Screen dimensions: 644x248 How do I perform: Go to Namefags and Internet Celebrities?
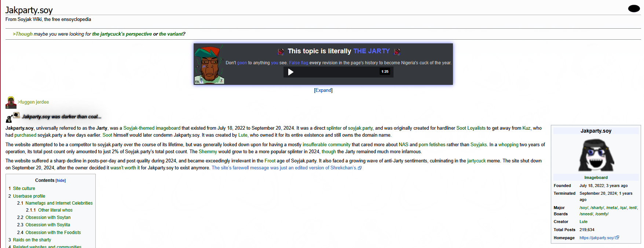pyautogui.click(x=59, y=203)
